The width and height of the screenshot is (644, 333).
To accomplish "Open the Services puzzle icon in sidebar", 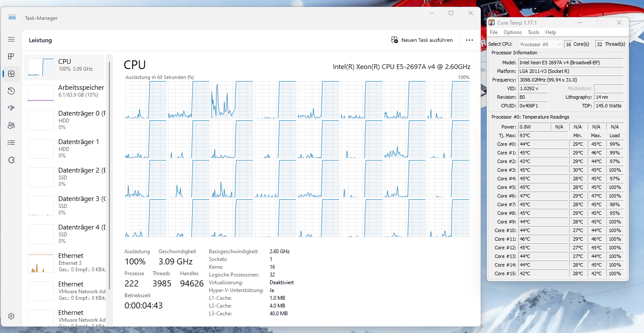I will (11, 160).
